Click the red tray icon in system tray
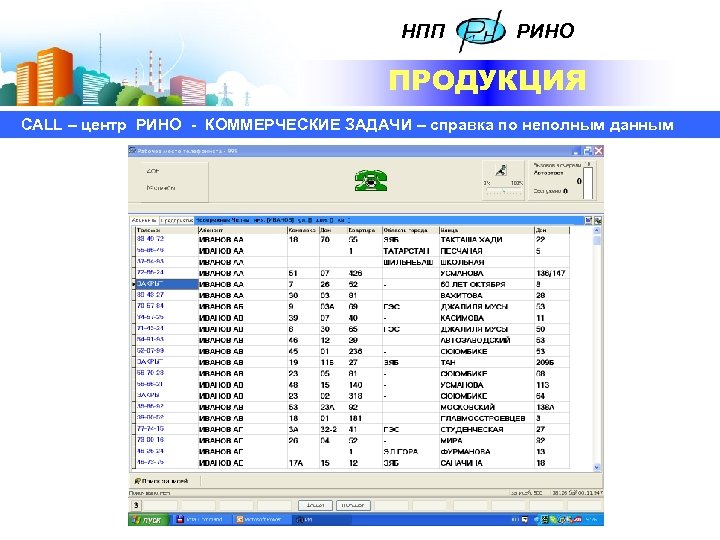The height and width of the screenshot is (540, 720). pos(577,520)
